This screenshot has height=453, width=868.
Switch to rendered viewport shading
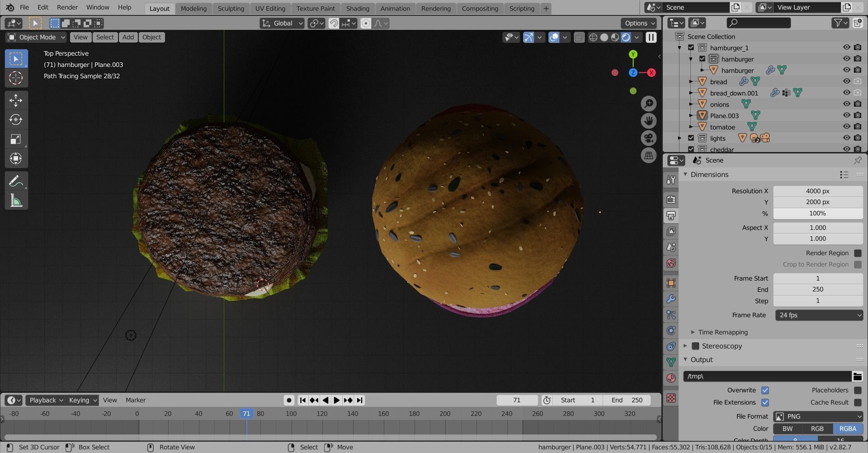pyautogui.click(x=626, y=37)
